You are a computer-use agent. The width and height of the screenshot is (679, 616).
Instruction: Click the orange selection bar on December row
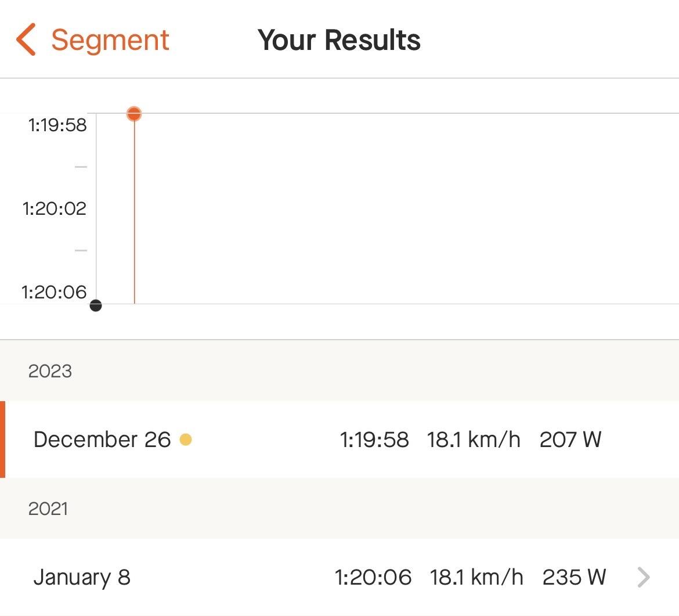click(x=3, y=440)
